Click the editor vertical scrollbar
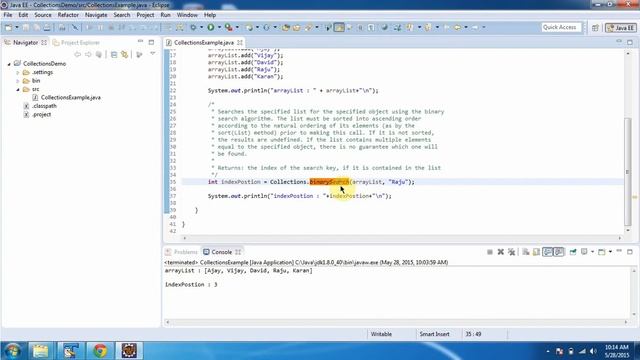This screenshot has height=360, width=640. pyautogui.click(x=628, y=171)
